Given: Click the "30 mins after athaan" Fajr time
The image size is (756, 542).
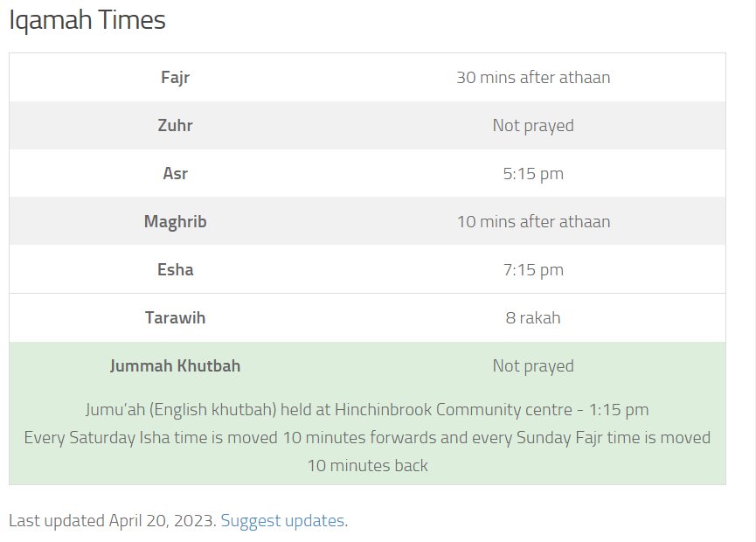Looking at the screenshot, I should click(x=533, y=77).
